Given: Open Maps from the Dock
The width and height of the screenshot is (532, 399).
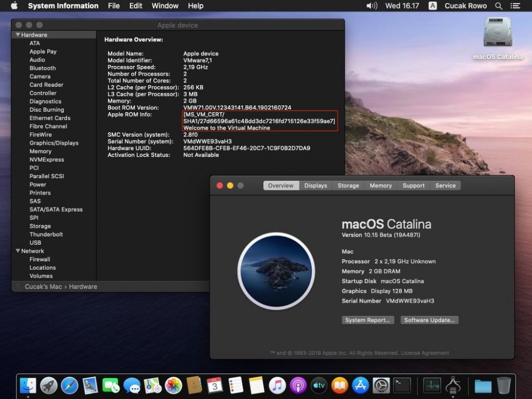Looking at the screenshot, I should click(153, 386).
